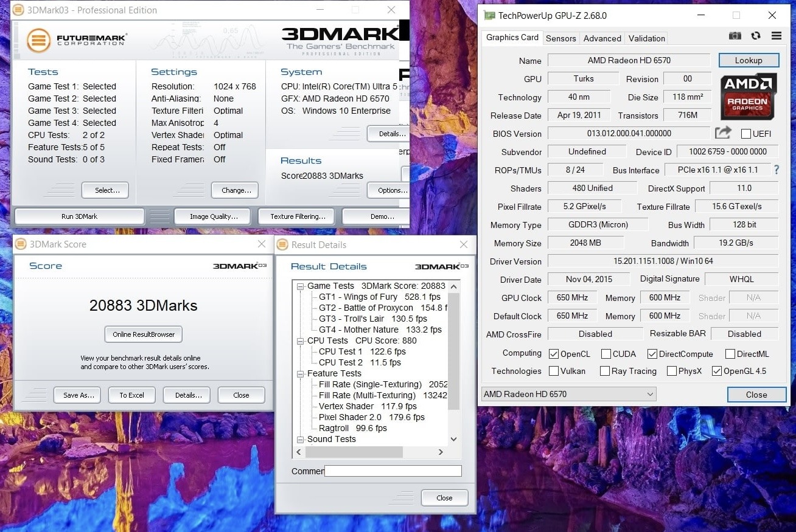
Task: Click the Result Details window icon
Action: pos(282,244)
